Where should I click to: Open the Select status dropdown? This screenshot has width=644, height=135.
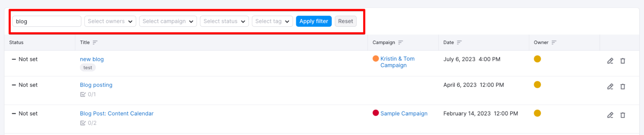pos(224,21)
